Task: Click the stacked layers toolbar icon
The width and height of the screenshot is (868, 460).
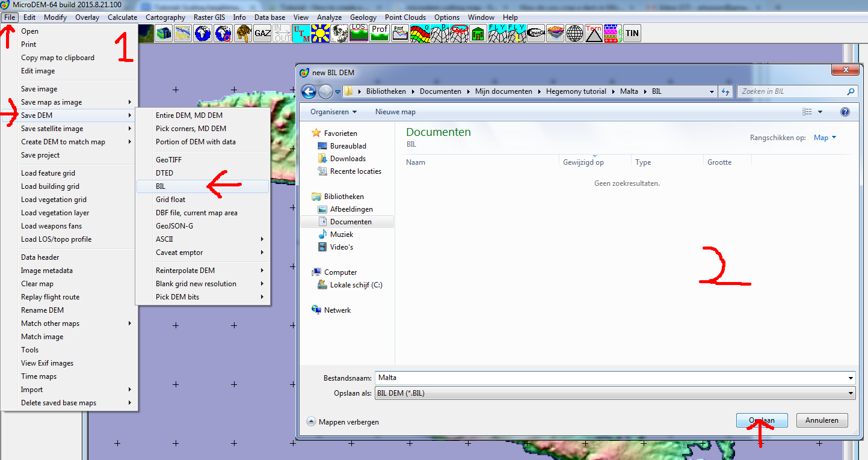Action: point(555,33)
